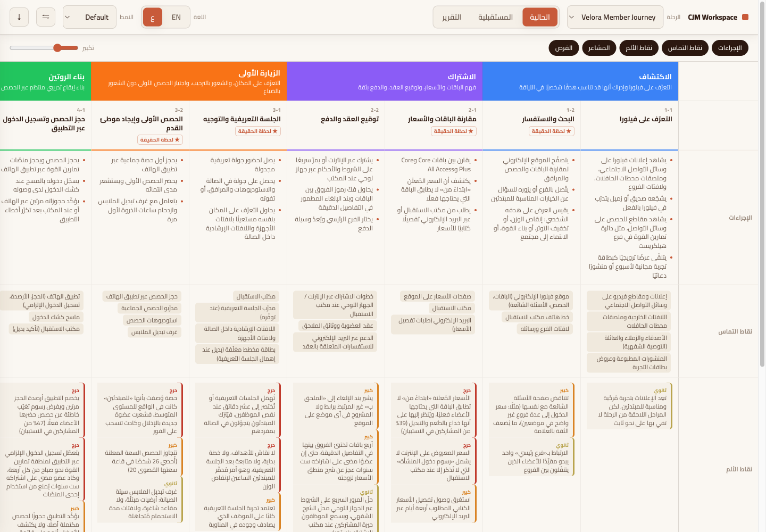Click the swap arrows icon button
This screenshot has height=532, width=766.
46,17
